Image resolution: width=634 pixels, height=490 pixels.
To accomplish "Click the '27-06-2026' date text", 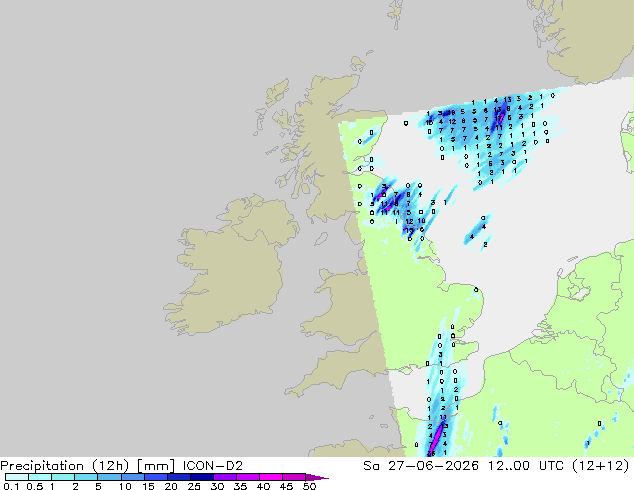I will 433,466.
